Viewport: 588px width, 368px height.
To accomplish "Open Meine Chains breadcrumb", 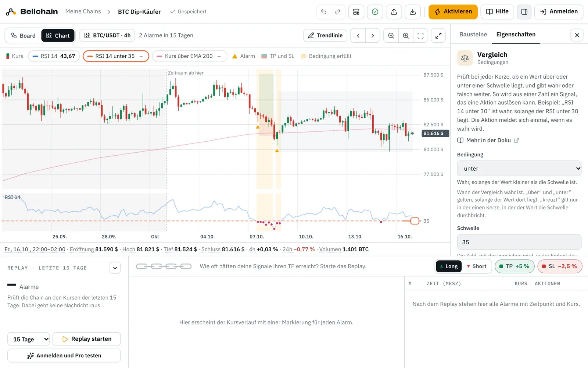I will click(x=83, y=11).
